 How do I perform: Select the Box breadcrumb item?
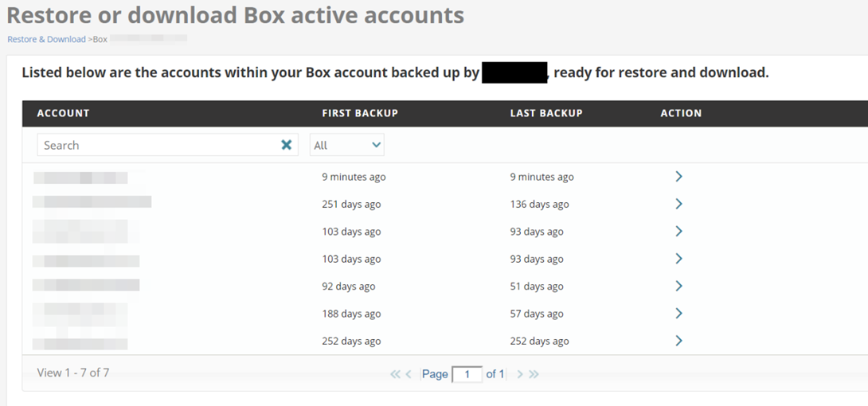click(100, 39)
